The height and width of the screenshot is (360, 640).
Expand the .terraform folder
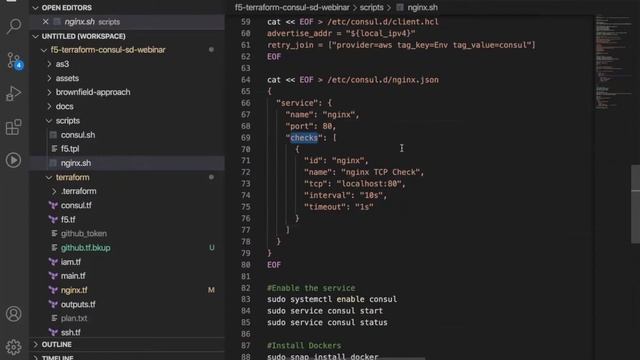pos(54,191)
